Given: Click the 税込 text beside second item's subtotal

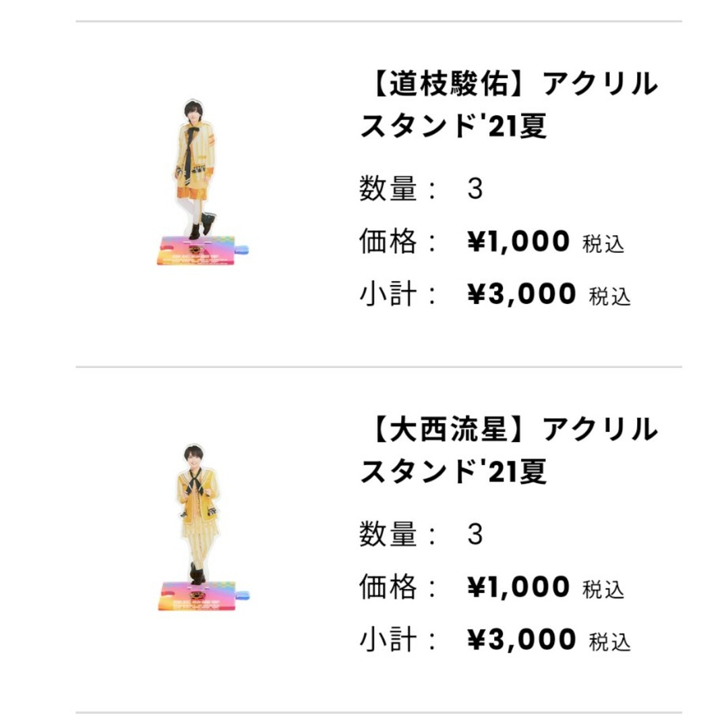Looking at the screenshot, I should (x=609, y=642).
